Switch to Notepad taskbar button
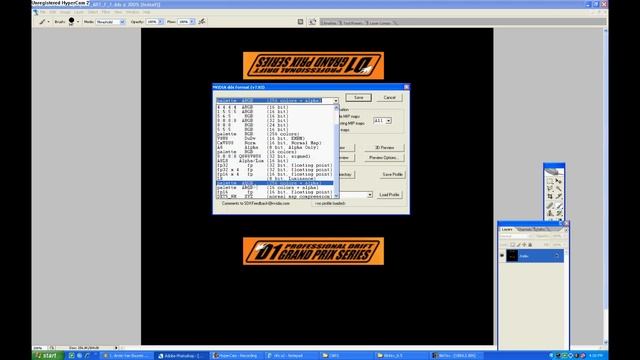Screen dimensions: 640x360 point(291,356)
